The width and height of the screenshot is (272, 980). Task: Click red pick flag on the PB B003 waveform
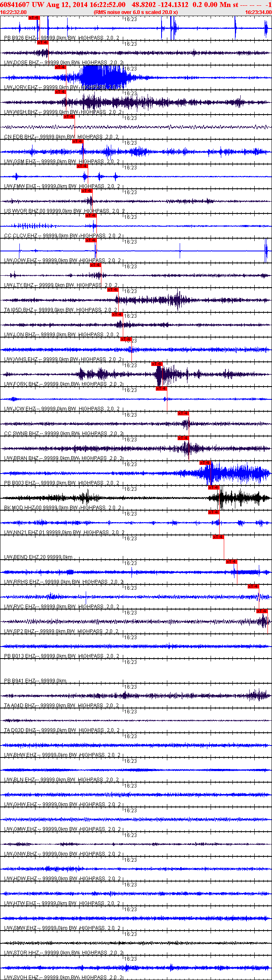(x=205, y=463)
